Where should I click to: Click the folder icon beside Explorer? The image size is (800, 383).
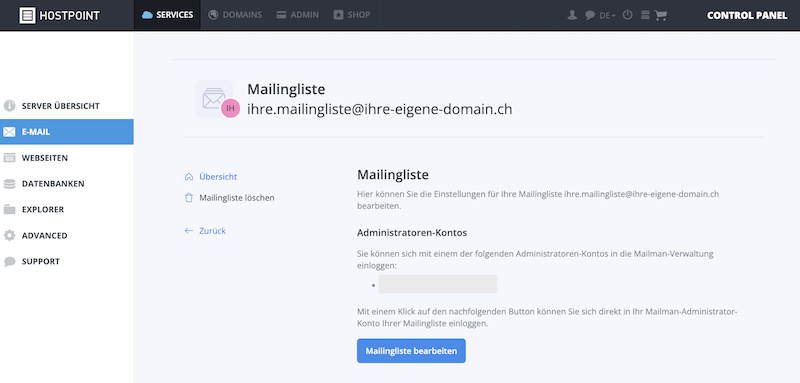point(9,210)
